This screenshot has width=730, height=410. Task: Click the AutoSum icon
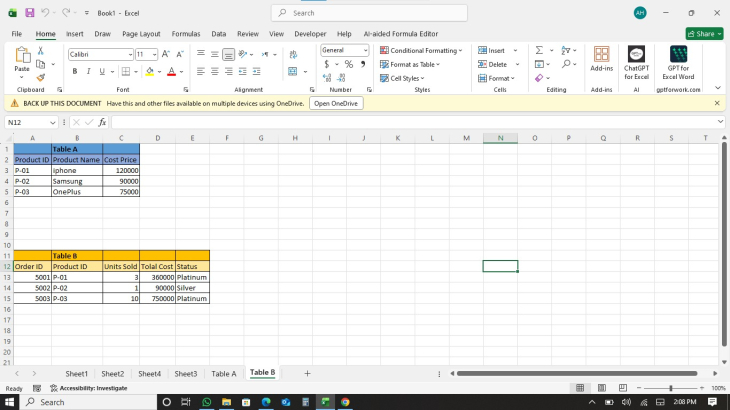coord(539,50)
